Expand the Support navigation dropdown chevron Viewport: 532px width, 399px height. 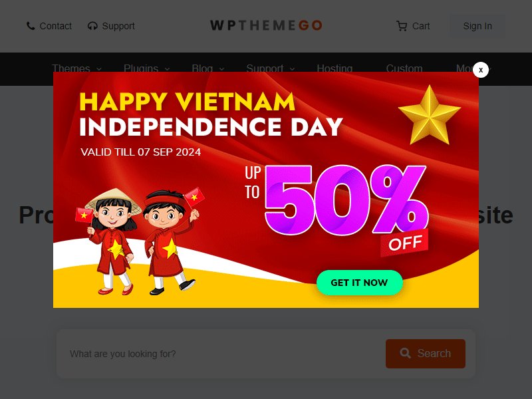[x=292, y=69]
